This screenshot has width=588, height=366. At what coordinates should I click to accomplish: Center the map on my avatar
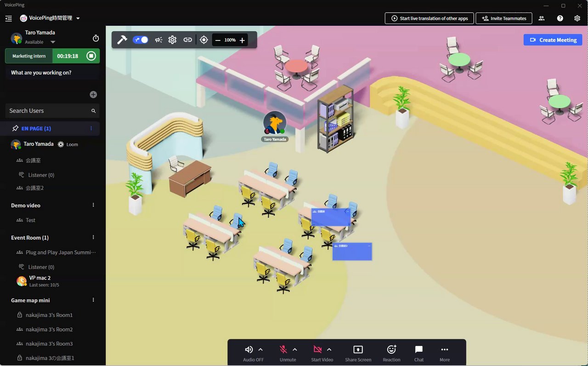[204, 40]
